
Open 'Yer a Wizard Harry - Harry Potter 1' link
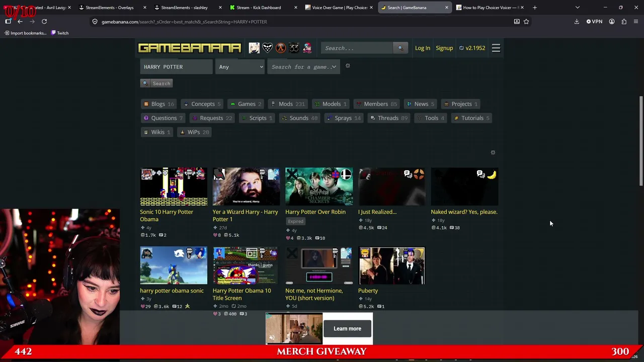[x=245, y=215]
